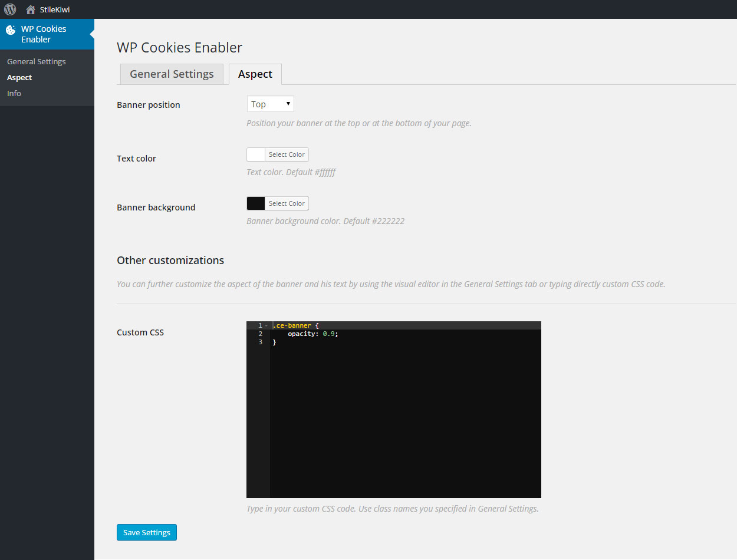Image resolution: width=737 pixels, height=560 pixels.
Task: Go to General Settings in the sidebar
Action: pos(37,61)
